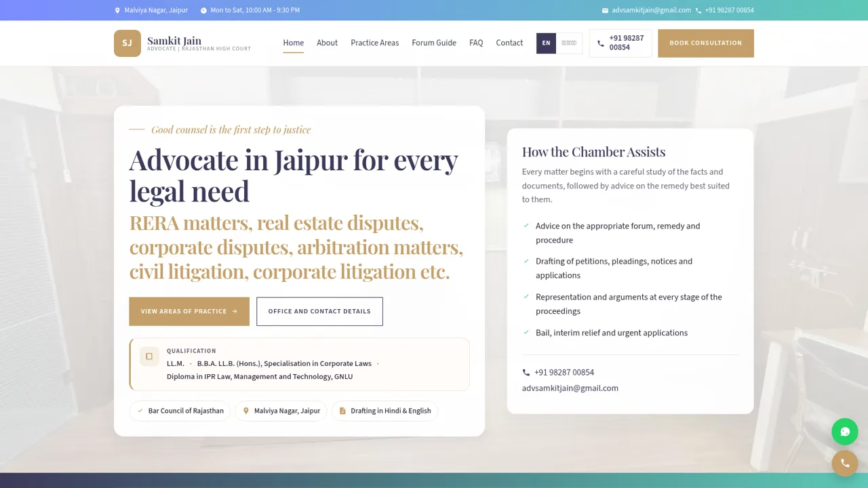The image size is (868, 488).
Task: Click checkmark beside 'Advice on the appropriate forum'
Action: [526, 226]
